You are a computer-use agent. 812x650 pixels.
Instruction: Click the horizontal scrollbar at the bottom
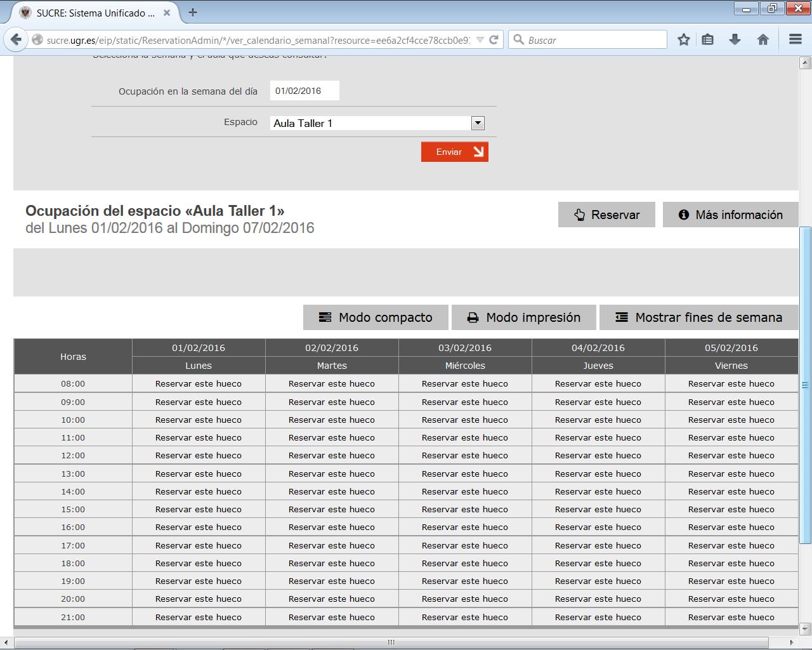(x=391, y=642)
